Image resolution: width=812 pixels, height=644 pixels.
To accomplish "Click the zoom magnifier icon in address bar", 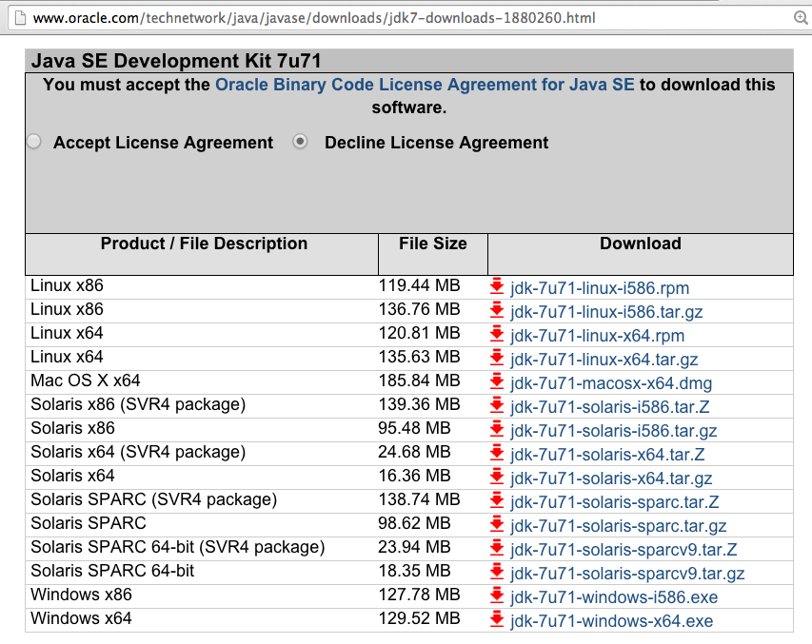I will click(798, 18).
